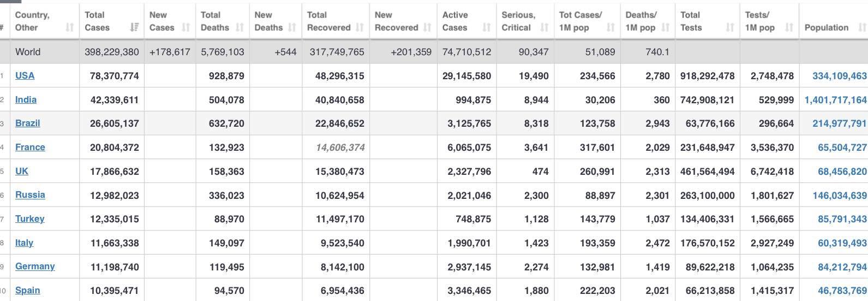Image resolution: width=868 pixels, height=301 pixels.
Task: Open the UK country link
Action: pyautogui.click(x=22, y=171)
